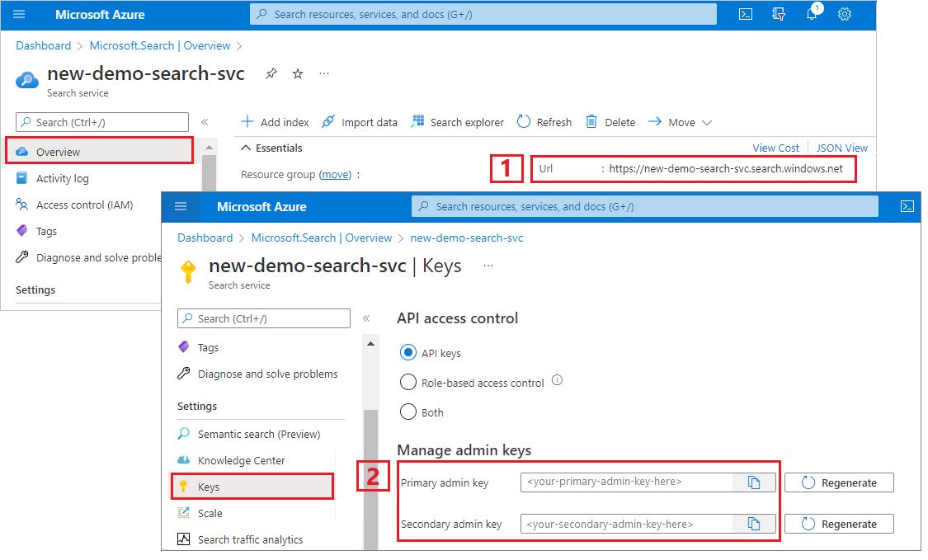928x560 pixels.
Task: Pin new-demo-search-svc to dashboard
Action: [x=271, y=73]
